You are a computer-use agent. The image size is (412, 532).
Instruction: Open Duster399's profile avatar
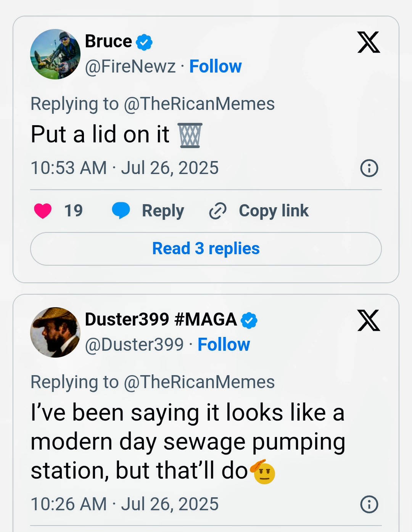55,332
